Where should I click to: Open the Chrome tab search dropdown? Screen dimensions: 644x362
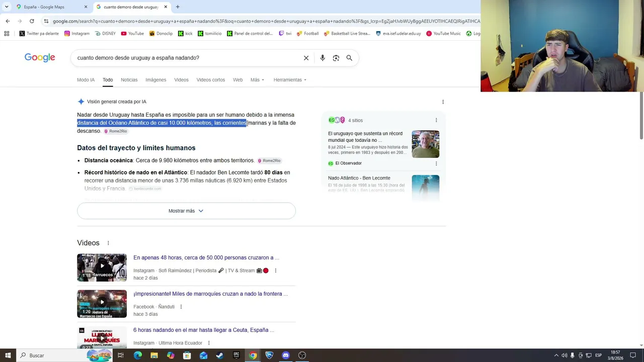(x=6, y=7)
